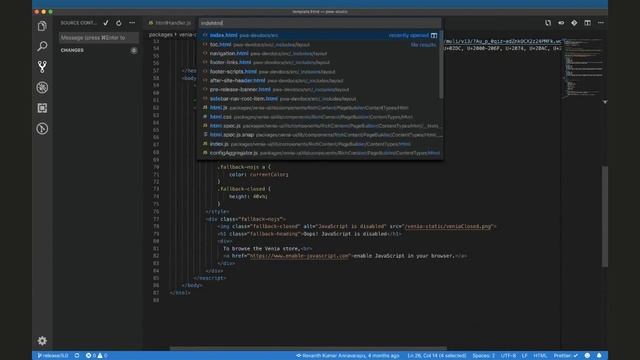Click the quick open list scrollbar
This screenshot has width=640, height=360.
[441, 65]
